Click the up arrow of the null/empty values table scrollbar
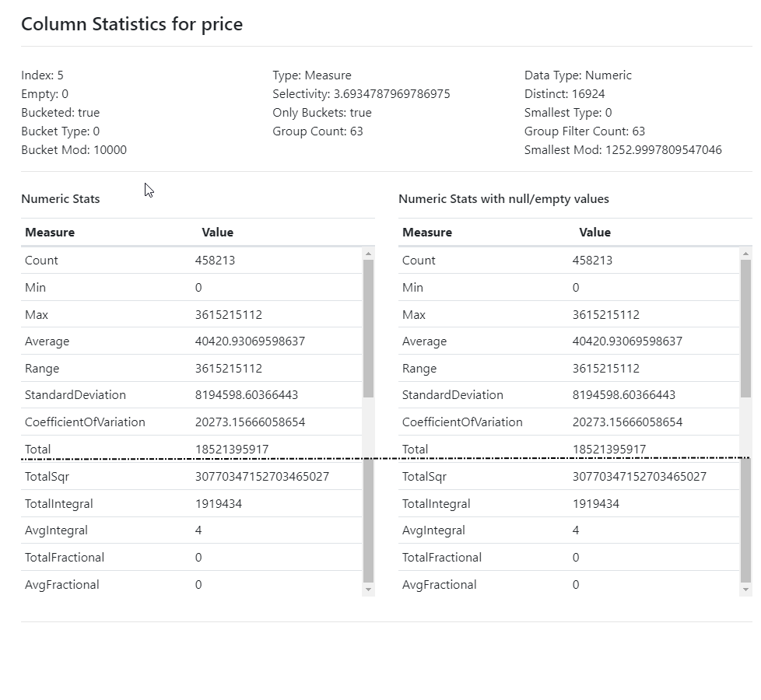 coord(745,254)
